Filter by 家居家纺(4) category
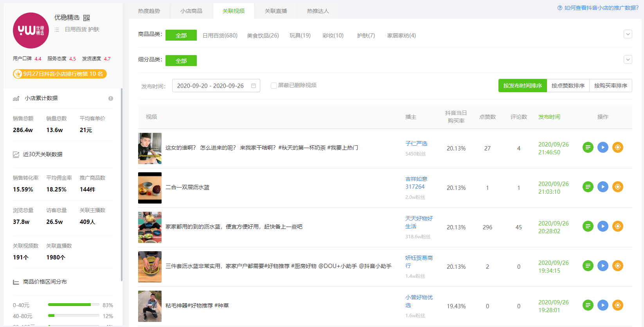The height and width of the screenshot is (327, 644). pos(401,36)
